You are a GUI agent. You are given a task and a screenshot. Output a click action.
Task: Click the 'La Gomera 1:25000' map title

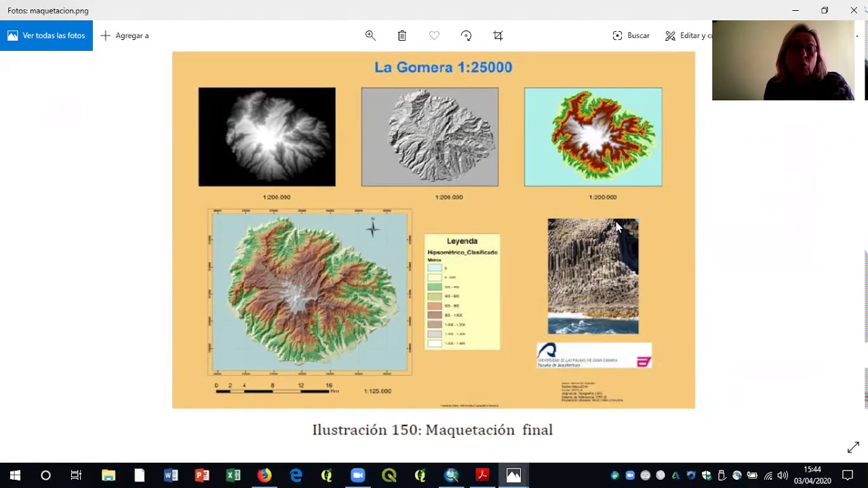coord(443,67)
